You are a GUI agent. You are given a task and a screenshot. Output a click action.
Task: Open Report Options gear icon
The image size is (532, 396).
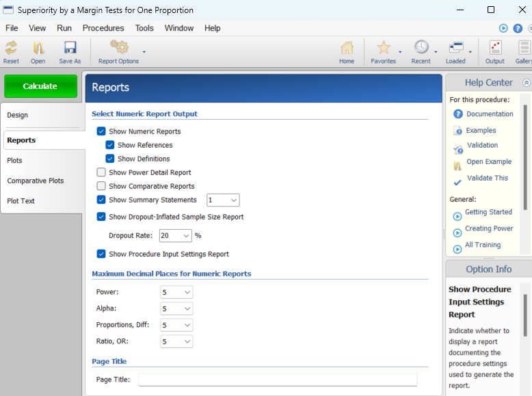point(119,48)
